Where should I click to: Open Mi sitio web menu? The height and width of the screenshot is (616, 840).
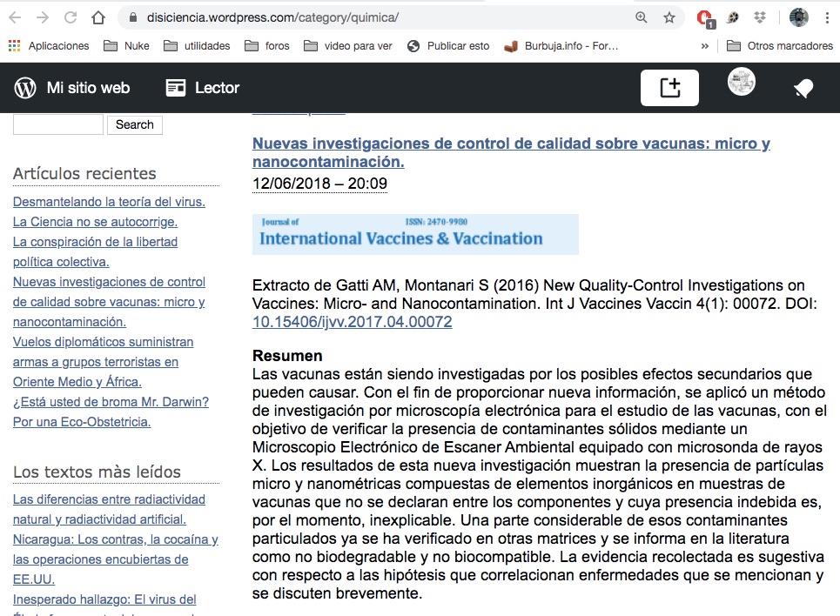88,88
